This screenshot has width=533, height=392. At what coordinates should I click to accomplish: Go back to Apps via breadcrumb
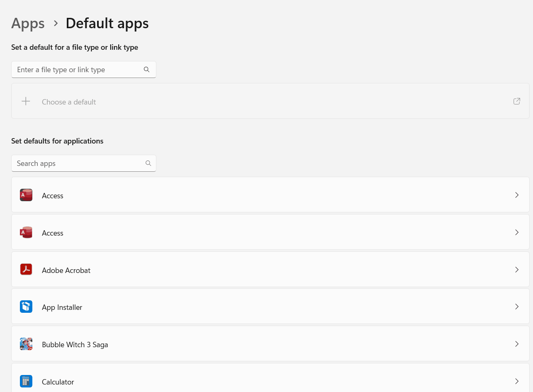pos(28,23)
